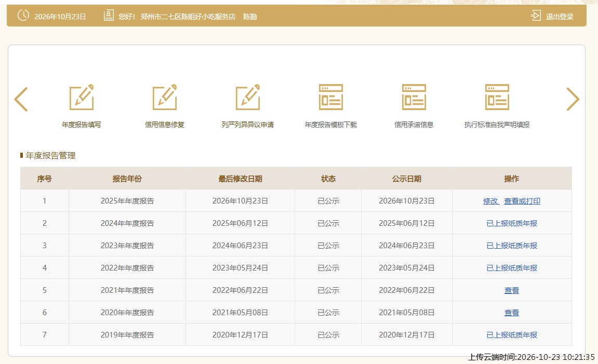Select the 2025年年度报告 cell
This screenshot has width=598, height=364.
(x=127, y=201)
